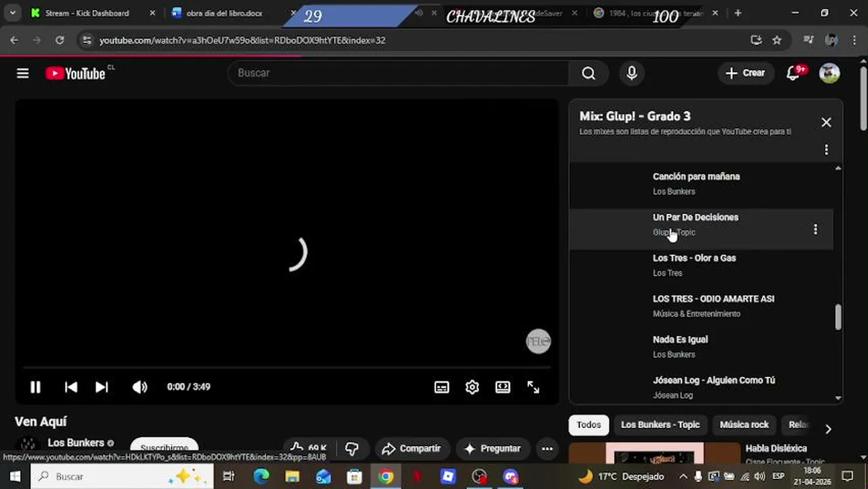Bookmark this page with star
Screen dimensions: 868x489
tap(777, 40)
